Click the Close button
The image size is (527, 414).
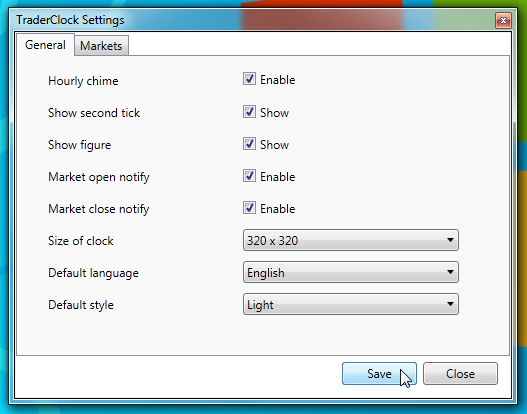pyautogui.click(x=460, y=374)
